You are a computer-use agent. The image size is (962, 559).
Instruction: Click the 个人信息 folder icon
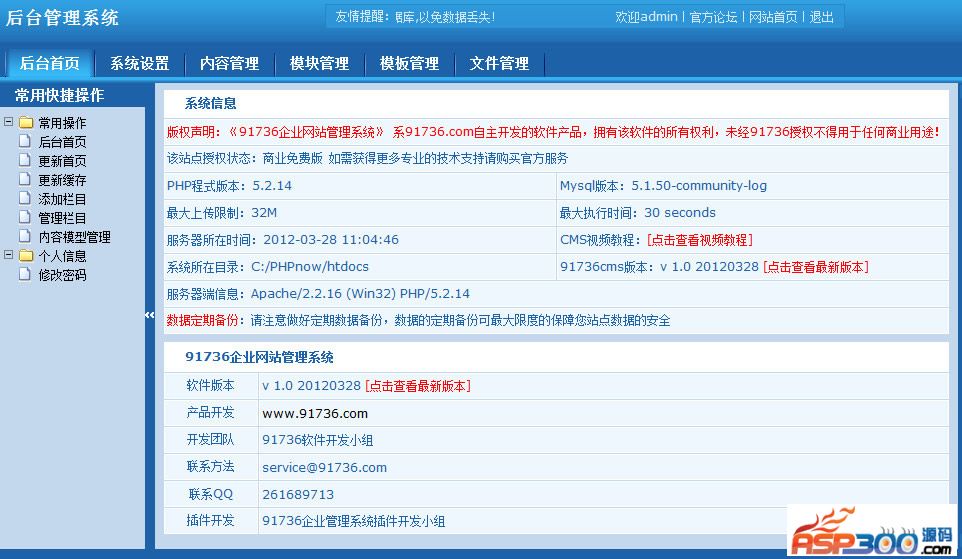[26, 256]
